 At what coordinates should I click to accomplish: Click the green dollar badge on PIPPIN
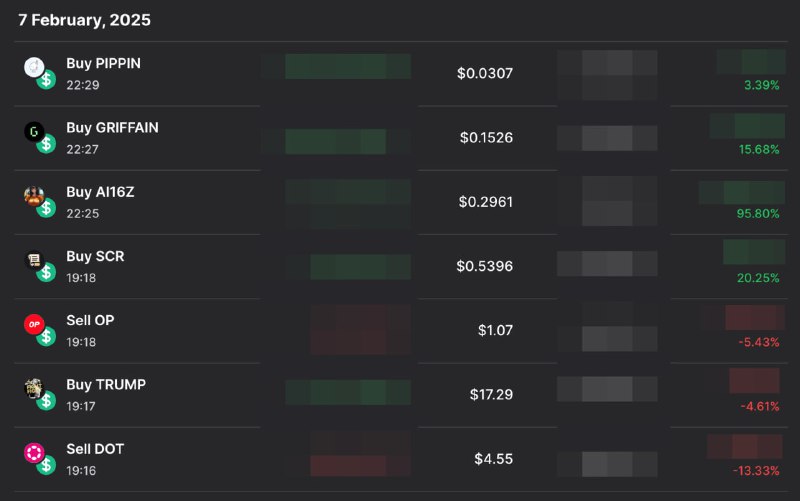point(46,80)
